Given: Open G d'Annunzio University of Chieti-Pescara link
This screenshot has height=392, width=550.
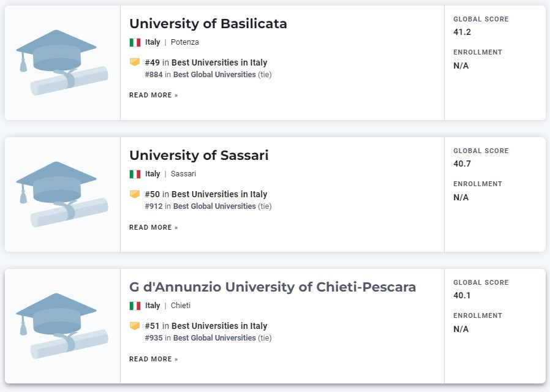Looking at the screenshot, I should [x=273, y=287].
